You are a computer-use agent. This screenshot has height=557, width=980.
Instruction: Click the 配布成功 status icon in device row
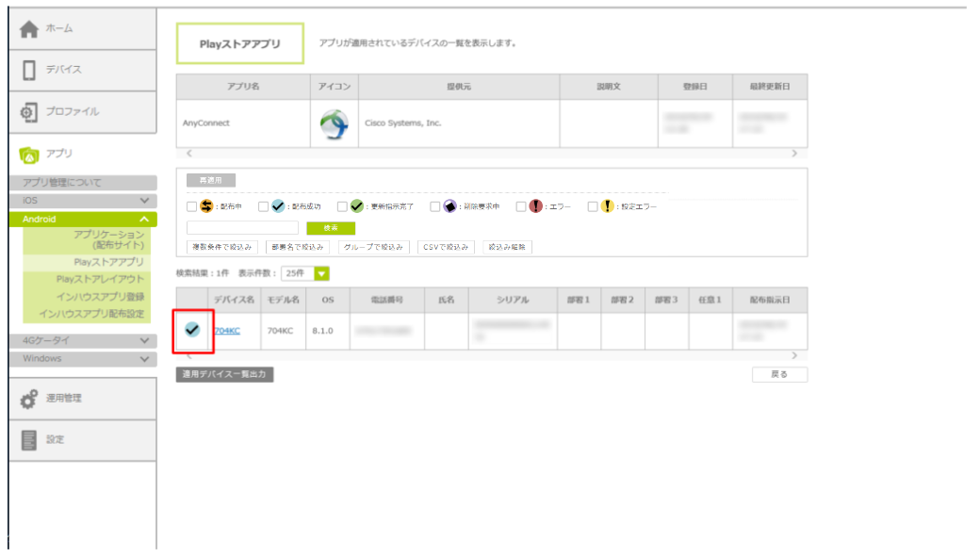pos(192,330)
